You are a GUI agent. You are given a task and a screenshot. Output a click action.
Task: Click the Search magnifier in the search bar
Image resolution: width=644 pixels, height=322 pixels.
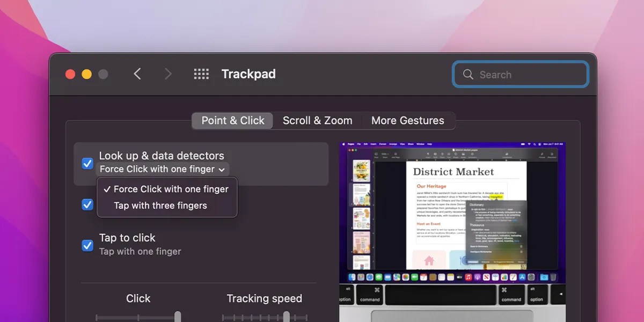tap(468, 74)
